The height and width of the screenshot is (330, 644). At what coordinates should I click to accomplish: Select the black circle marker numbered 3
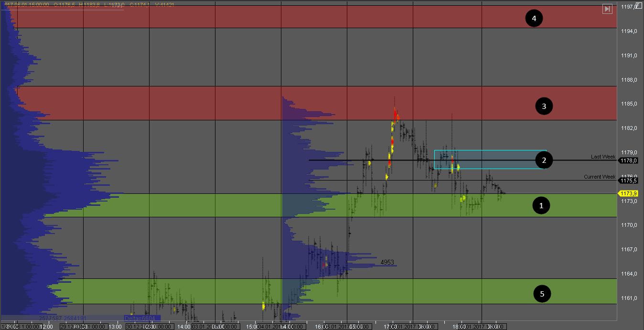click(x=544, y=106)
